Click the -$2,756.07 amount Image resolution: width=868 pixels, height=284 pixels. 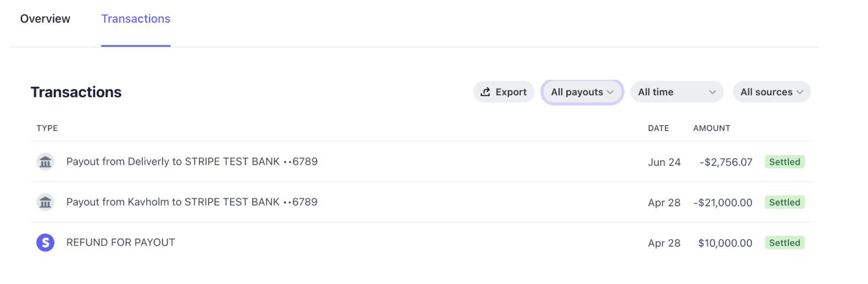(x=725, y=162)
